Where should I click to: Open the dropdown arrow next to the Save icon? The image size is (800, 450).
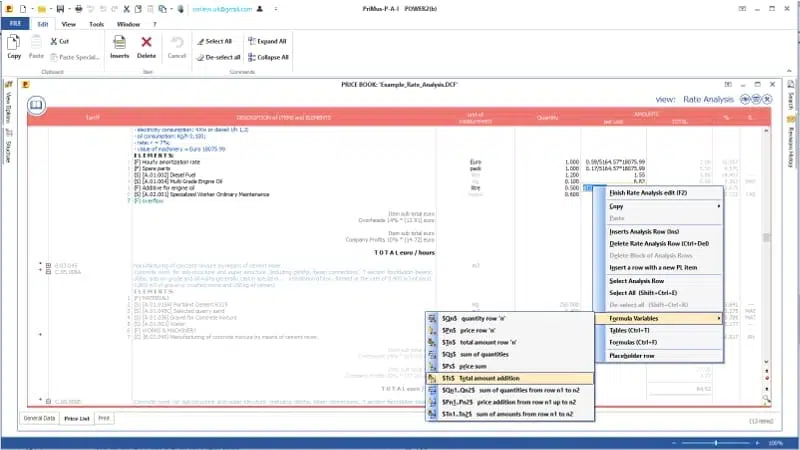point(69,9)
